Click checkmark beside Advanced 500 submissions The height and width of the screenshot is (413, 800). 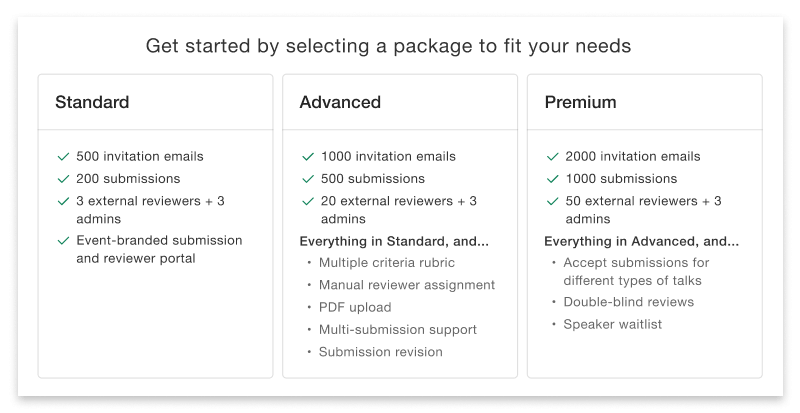[308, 179]
